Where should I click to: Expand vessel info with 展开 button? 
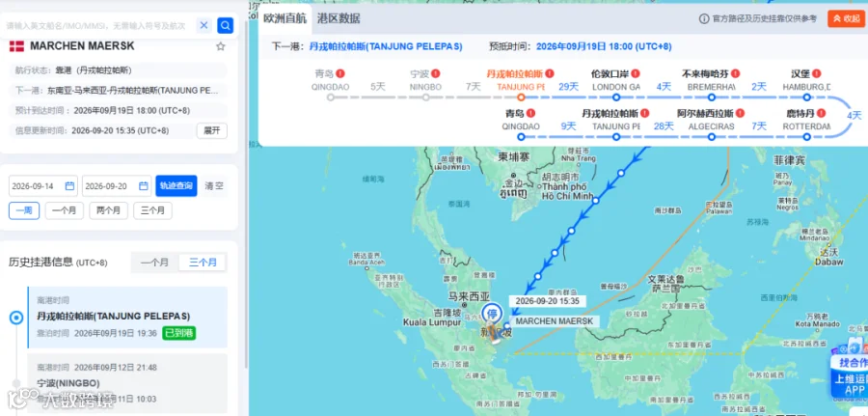(x=212, y=130)
